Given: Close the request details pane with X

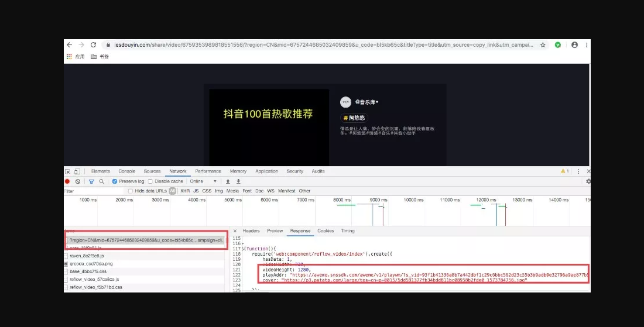Looking at the screenshot, I should point(235,231).
